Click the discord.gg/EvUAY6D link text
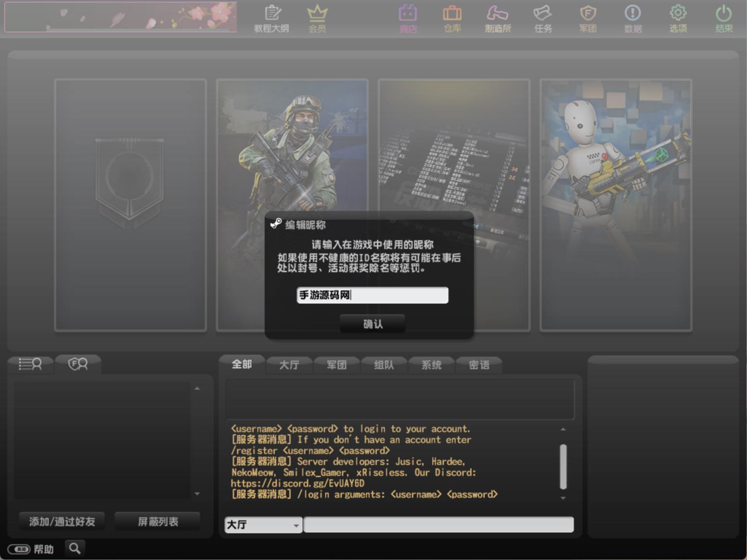The height and width of the screenshot is (560, 747). pyautogui.click(x=297, y=483)
